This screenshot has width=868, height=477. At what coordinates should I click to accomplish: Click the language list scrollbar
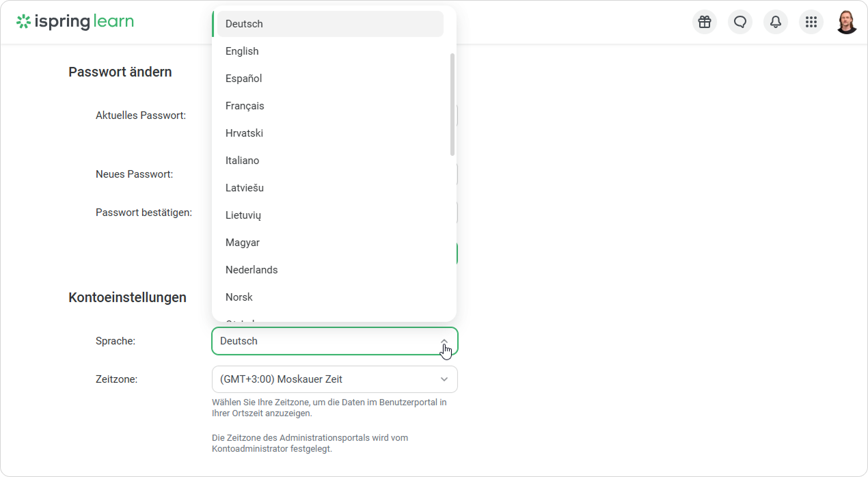coord(452,104)
